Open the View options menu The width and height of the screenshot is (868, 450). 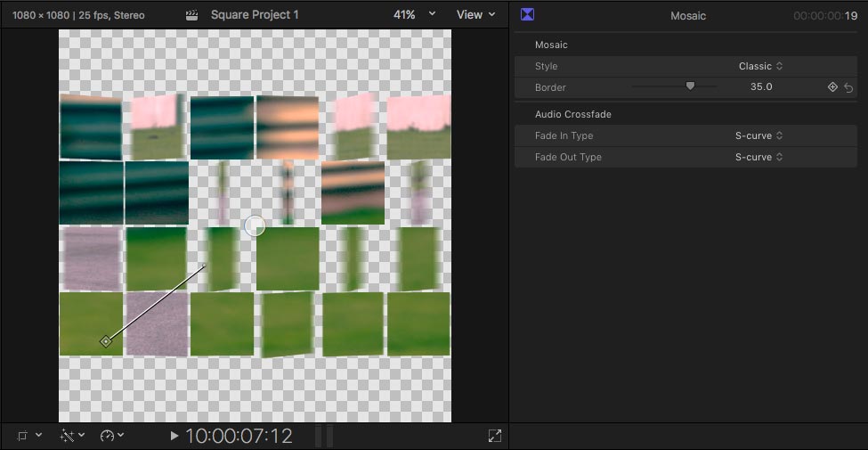(475, 15)
